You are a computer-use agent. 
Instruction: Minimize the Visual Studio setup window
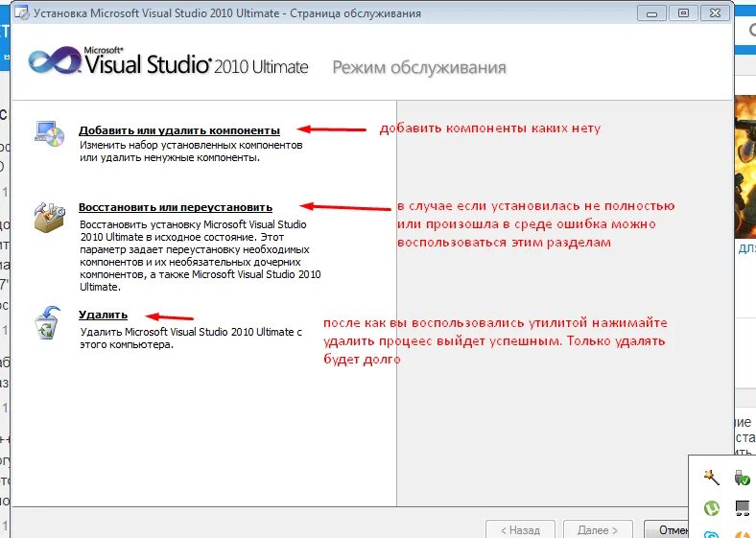pyautogui.click(x=651, y=13)
